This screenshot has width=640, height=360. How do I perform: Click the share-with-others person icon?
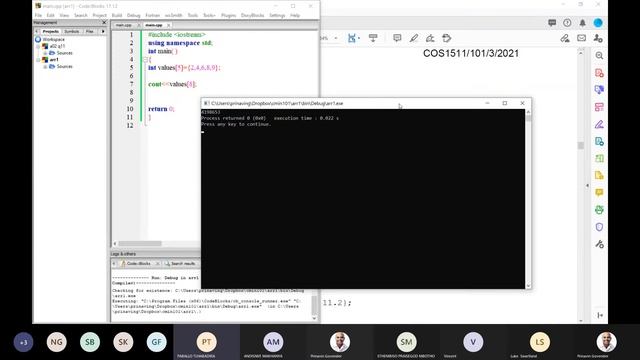click(x=598, y=38)
